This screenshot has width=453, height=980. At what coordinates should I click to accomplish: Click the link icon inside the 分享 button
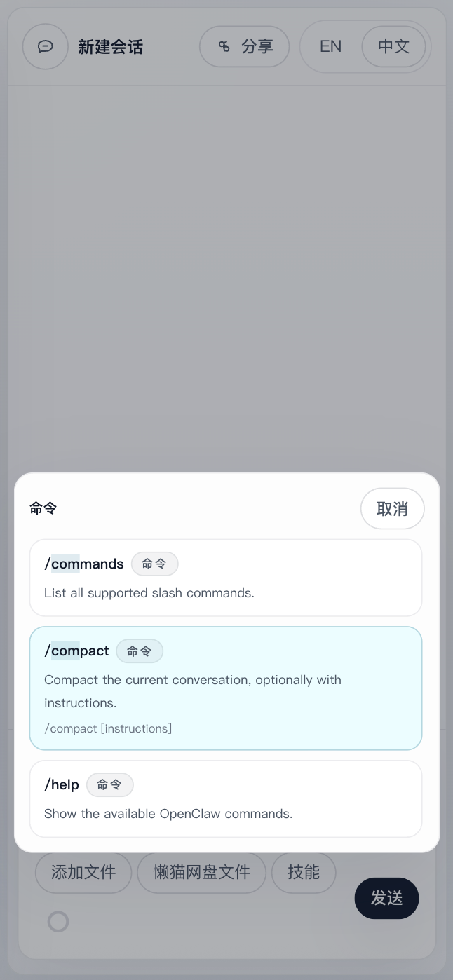[x=224, y=47]
